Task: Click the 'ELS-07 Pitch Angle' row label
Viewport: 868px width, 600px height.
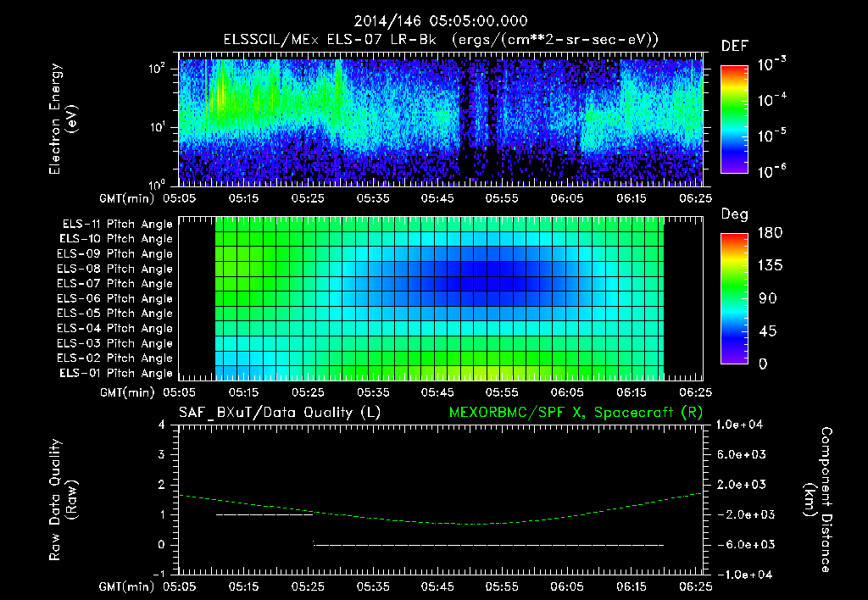Action: coord(114,284)
